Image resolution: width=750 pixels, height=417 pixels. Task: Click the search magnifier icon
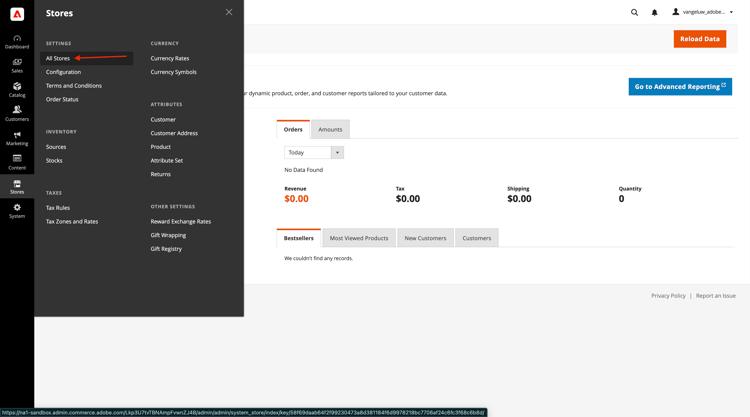click(634, 12)
